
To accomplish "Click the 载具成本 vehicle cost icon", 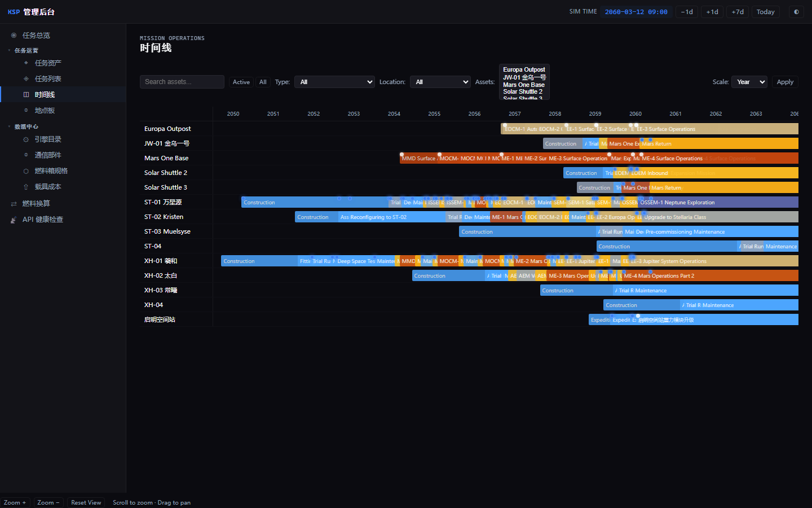I will 26,186.
